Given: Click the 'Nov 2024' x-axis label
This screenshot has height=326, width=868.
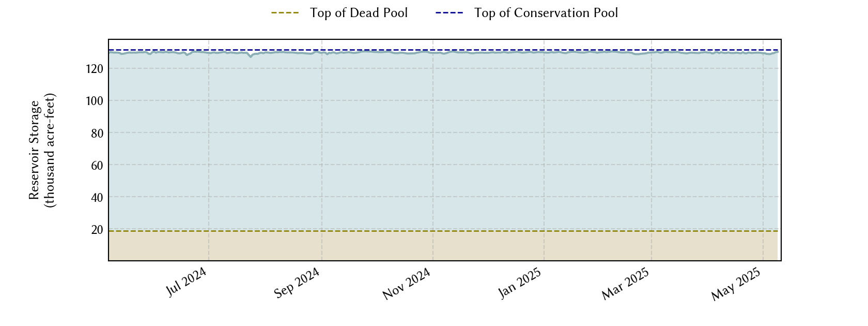Looking at the screenshot, I should 407,284.
